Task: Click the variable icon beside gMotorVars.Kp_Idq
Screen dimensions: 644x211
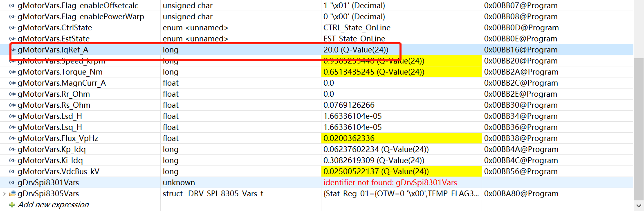Action: 12,150
